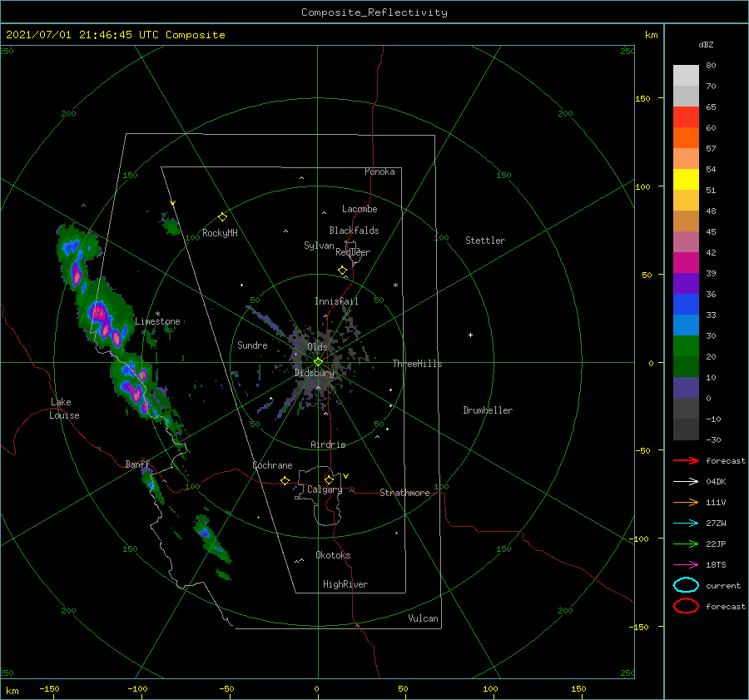Viewport: 749px width, 700px height.
Task: Select the red 'forecast' ellipse legend icon
Action: [686, 606]
